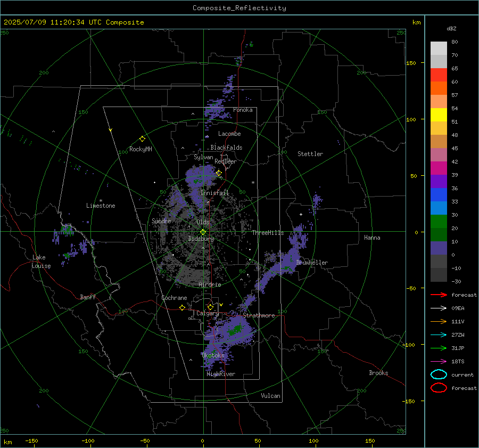
Task: Click the ThreeHills town label
Action: click(x=268, y=233)
